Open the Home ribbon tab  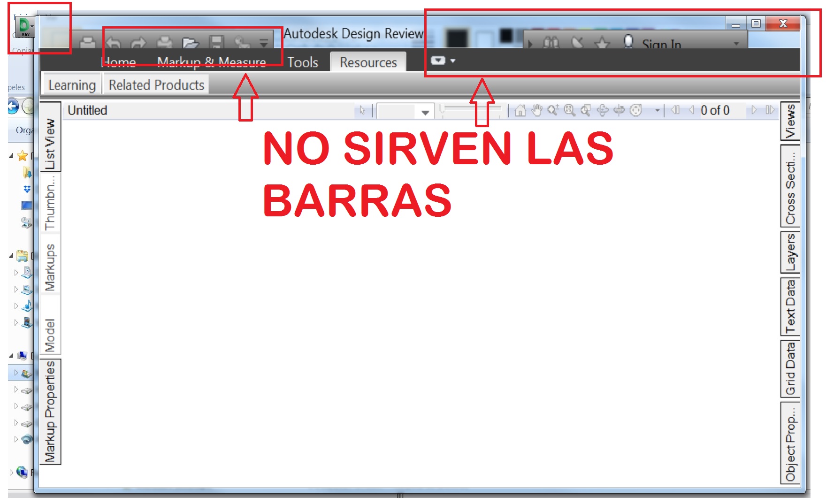coord(119,62)
